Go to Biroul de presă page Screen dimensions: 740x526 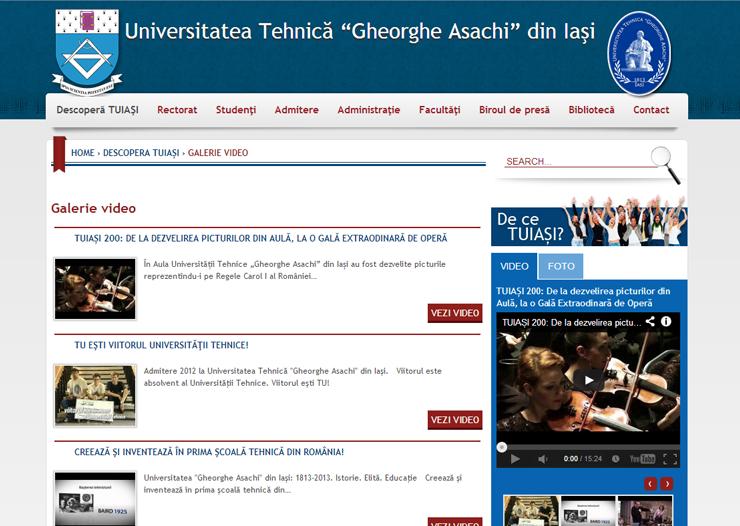pos(514,110)
